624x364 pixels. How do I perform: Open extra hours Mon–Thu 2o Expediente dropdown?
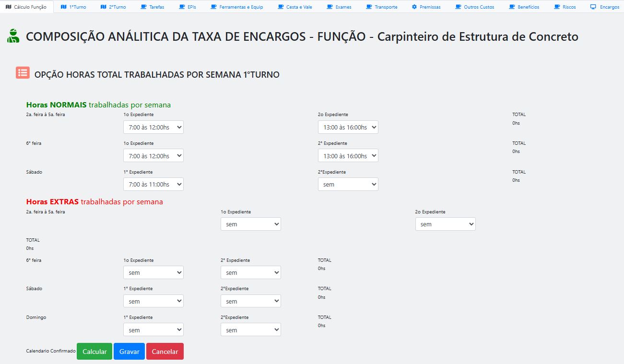click(x=445, y=224)
